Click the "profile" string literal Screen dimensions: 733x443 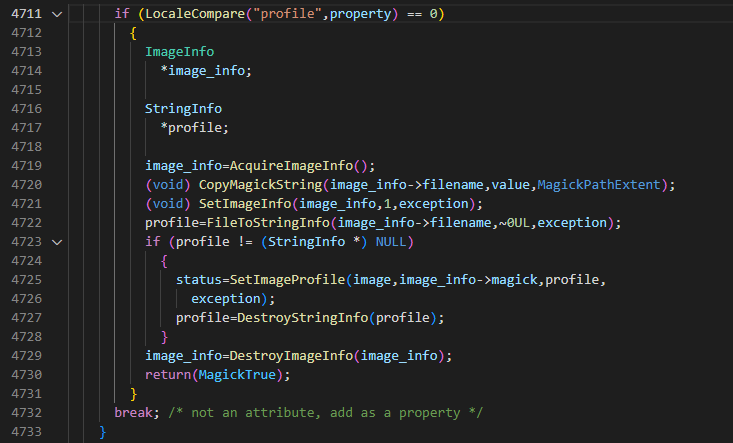(x=287, y=14)
